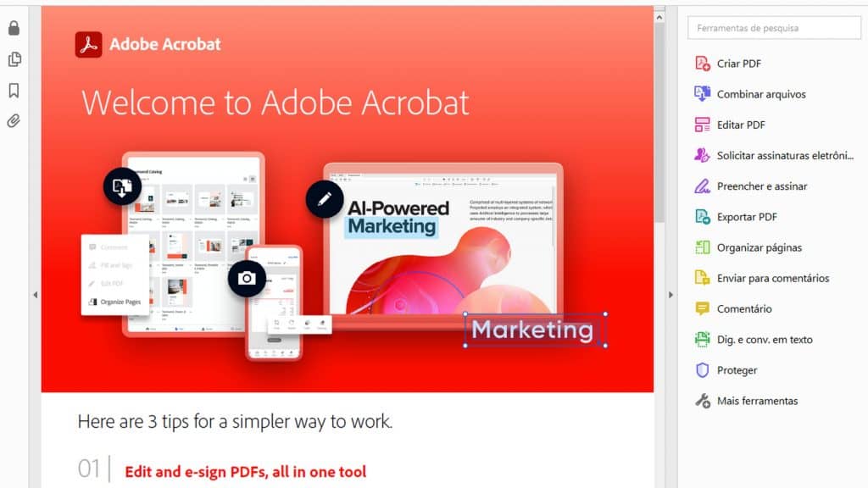The width and height of the screenshot is (868, 488).
Task: Select the Organizar páginas tool icon
Action: [x=702, y=247]
